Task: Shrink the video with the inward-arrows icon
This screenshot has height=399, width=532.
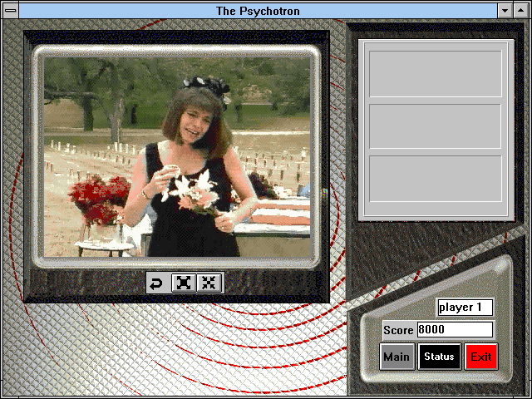Action: coord(209,283)
